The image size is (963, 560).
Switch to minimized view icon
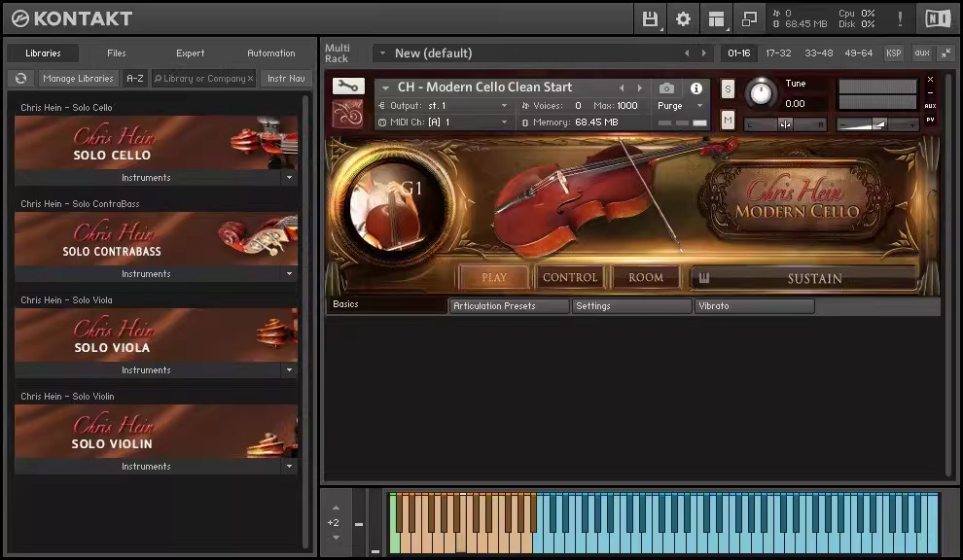(749, 18)
